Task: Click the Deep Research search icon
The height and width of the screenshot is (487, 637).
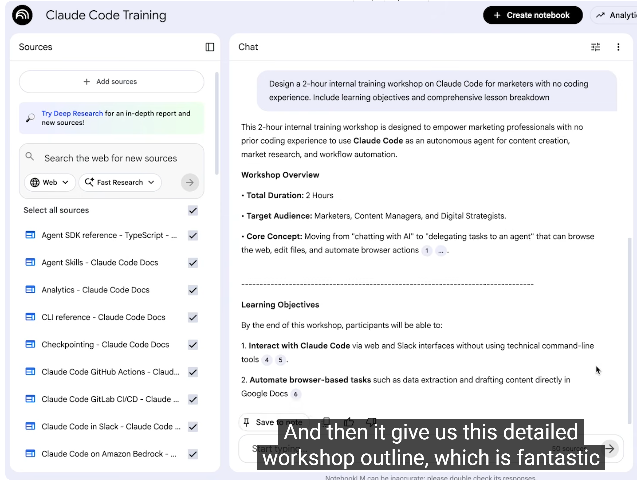Action: [x=30, y=118]
